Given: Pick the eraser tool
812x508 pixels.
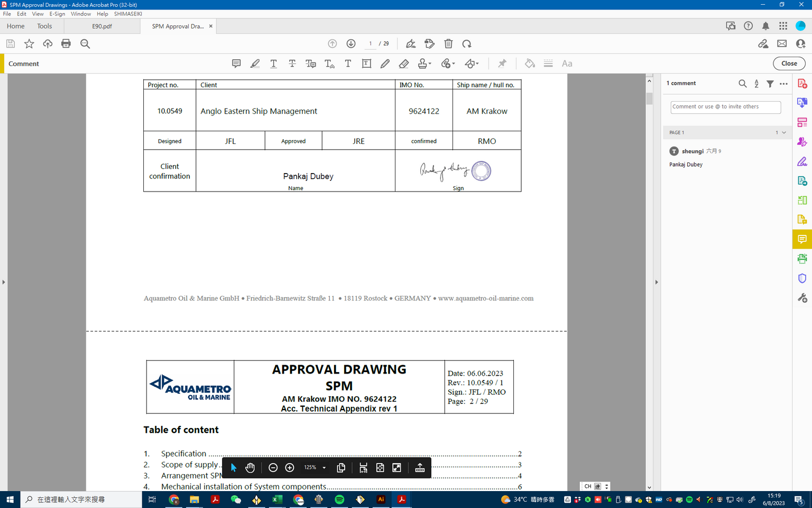Looking at the screenshot, I should (403, 63).
